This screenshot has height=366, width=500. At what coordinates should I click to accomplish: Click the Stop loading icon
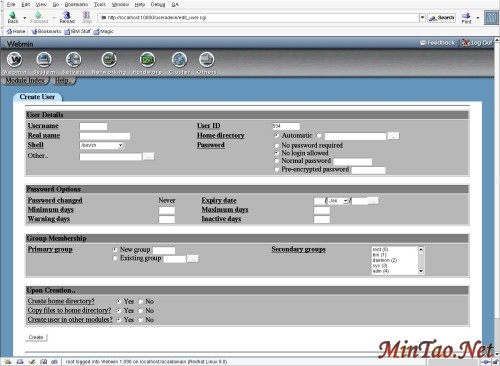[87, 17]
